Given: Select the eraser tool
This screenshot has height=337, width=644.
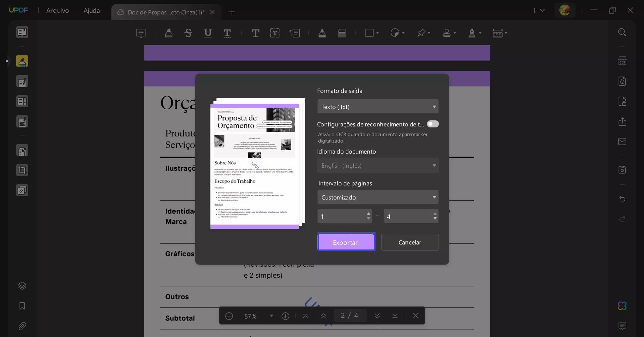Looking at the screenshot, I should pyautogui.click(x=342, y=33).
